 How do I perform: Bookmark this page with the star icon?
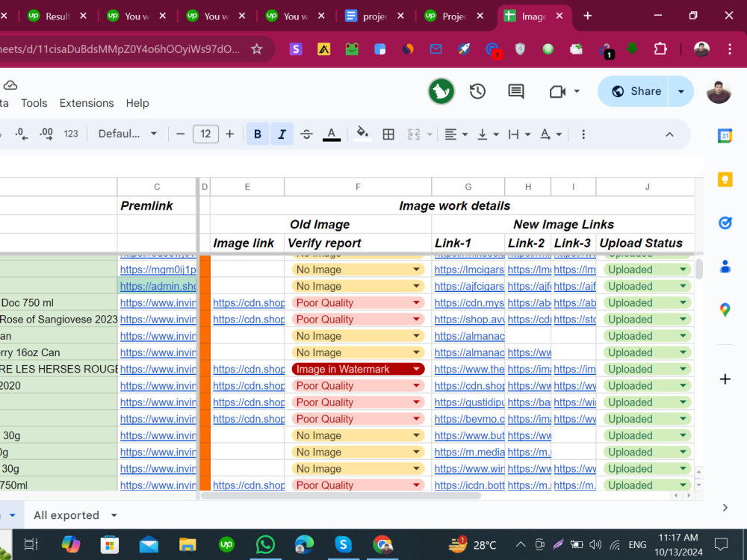pos(257,49)
